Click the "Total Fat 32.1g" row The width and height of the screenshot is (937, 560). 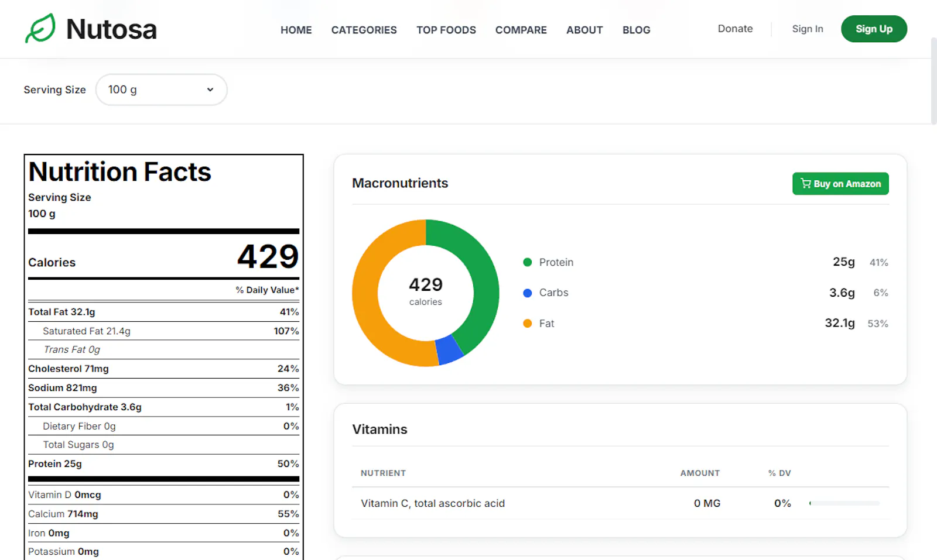click(163, 312)
